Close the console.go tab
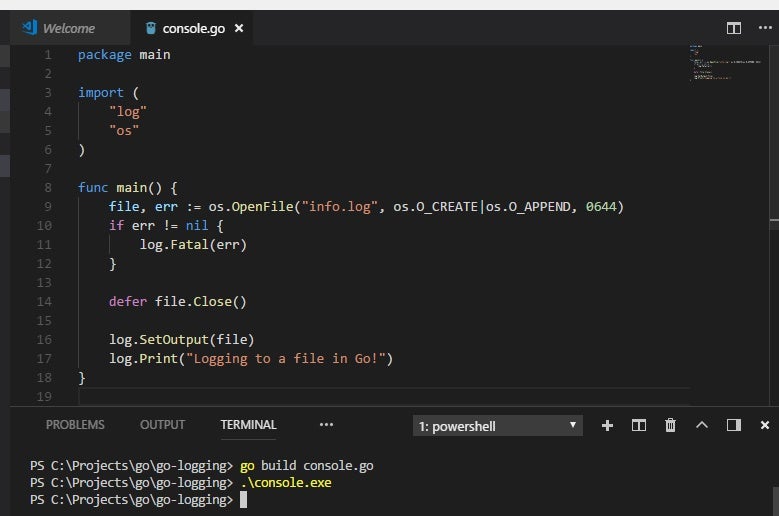The image size is (779, 516). click(239, 28)
